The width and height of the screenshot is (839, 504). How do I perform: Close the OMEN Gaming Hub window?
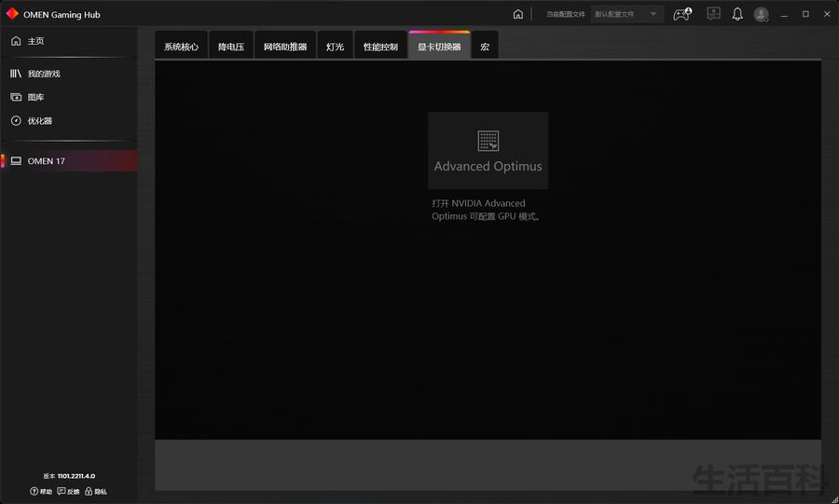[x=827, y=14]
